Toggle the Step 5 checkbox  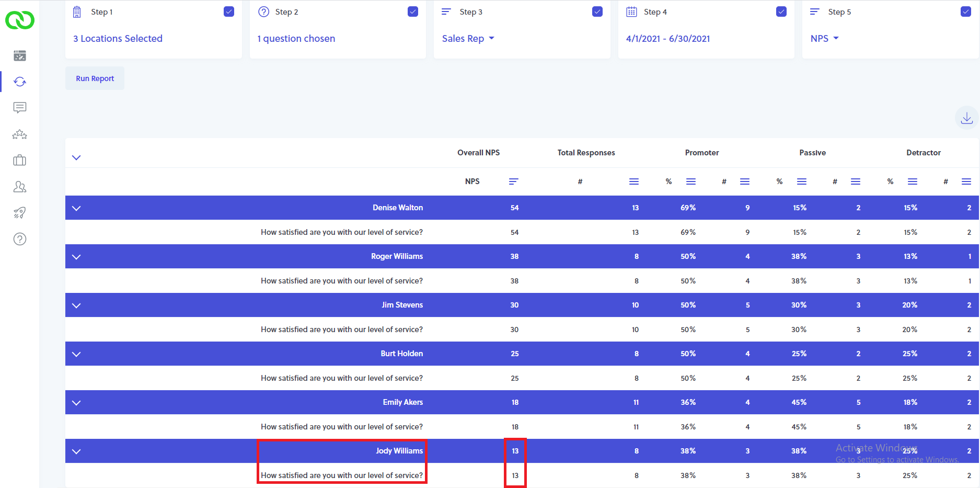click(x=966, y=12)
